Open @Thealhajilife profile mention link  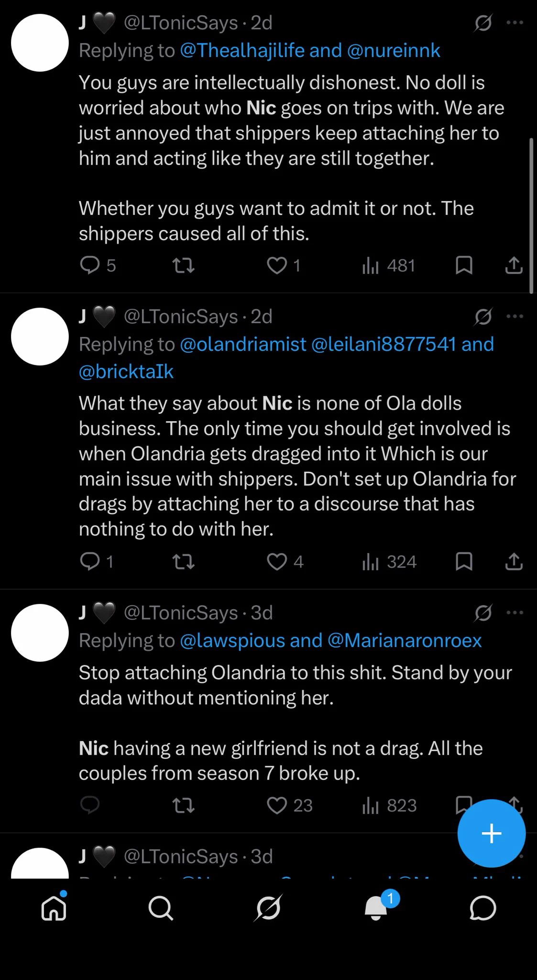click(x=242, y=50)
